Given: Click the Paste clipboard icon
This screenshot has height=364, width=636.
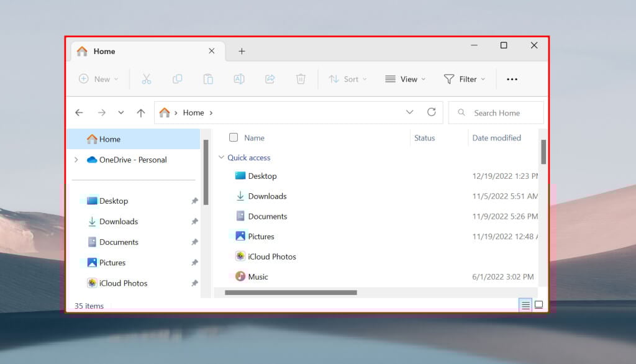Looking at the screenshot, I should coord(208,79).
